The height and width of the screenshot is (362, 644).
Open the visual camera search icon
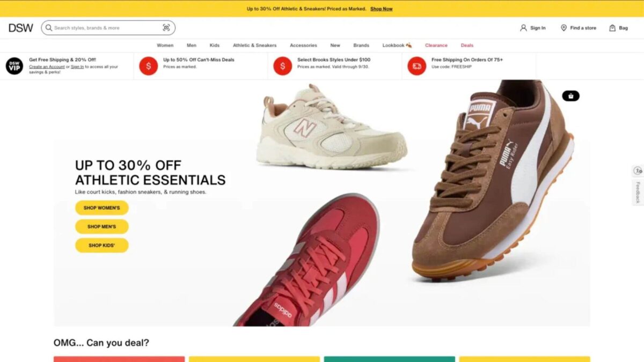[x=166, y=28]
